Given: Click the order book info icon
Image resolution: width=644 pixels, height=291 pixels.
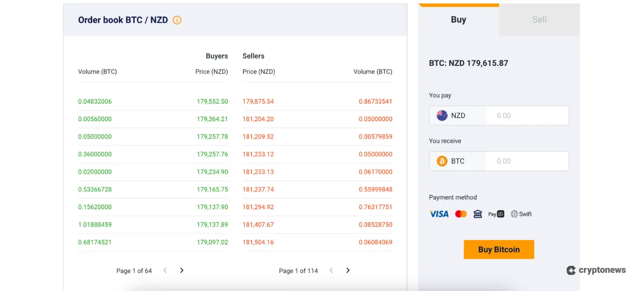Looking at the screenshot, I should click(177, 20).
